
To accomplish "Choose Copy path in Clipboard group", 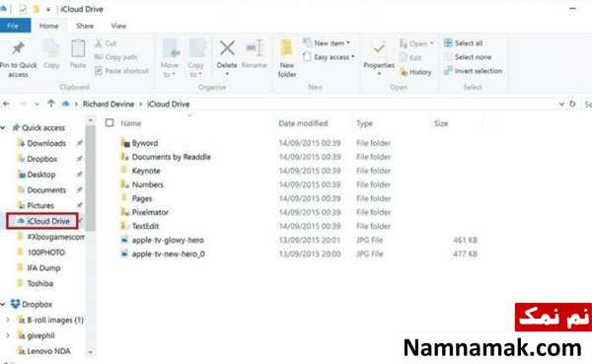I will pyautogui.click(x=115, y=57).
